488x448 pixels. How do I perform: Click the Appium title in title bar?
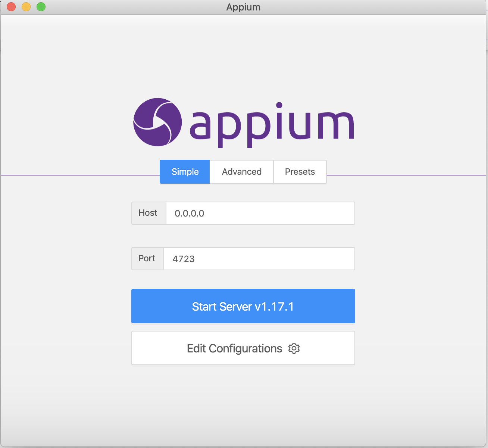click(243, 7)
